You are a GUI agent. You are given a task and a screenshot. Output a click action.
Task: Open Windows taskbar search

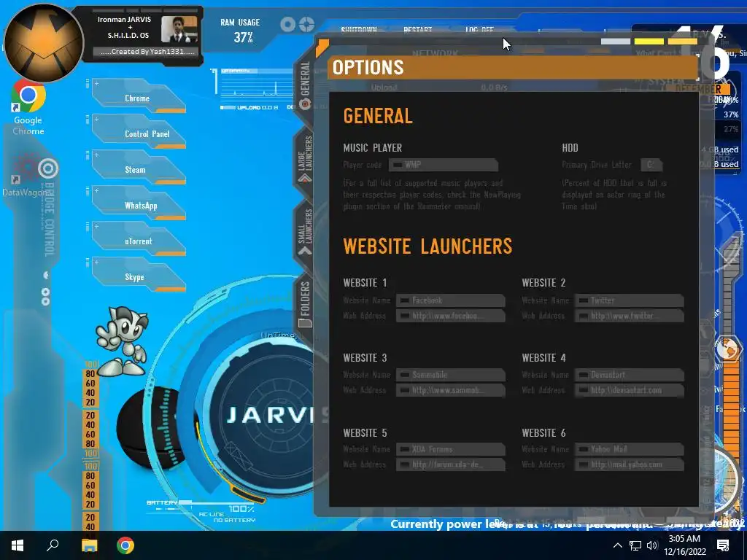click(x=53, y=545)
